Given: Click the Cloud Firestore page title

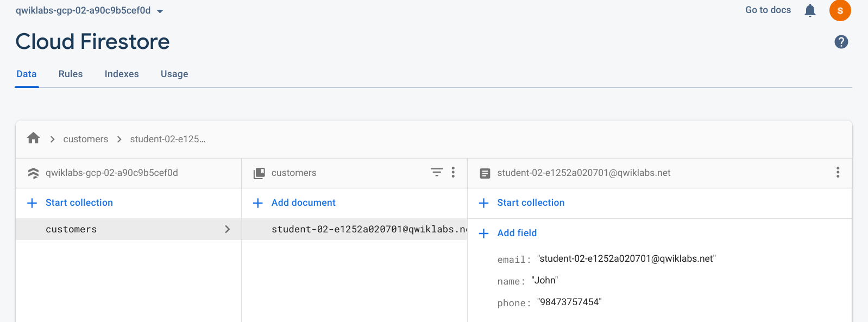Looking at the screenshot, I should click(92, 42).
